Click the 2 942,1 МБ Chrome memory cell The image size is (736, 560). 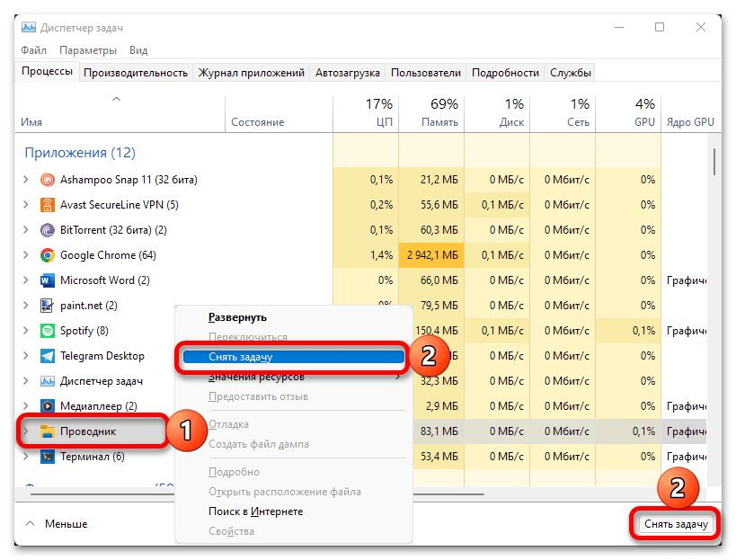432,255
